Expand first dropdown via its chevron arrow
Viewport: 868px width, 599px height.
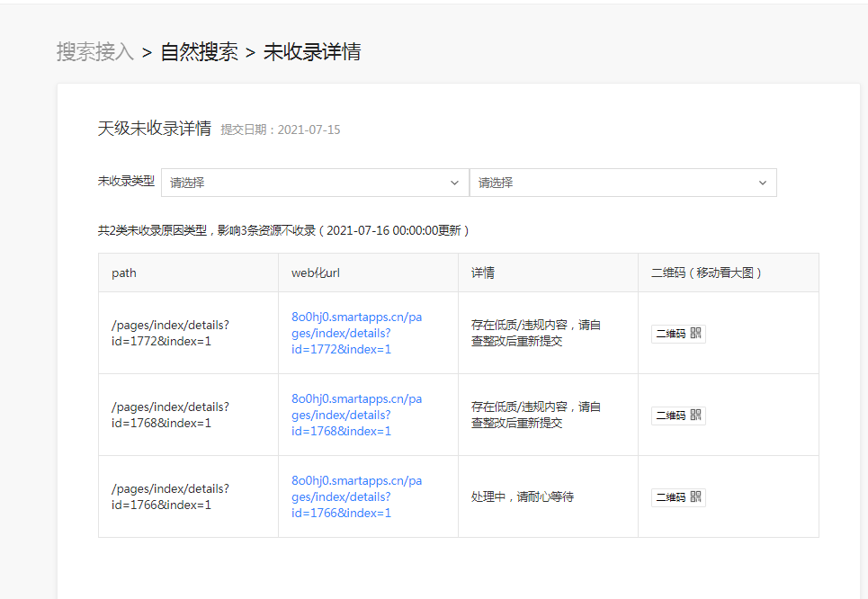tap(454, 183)
